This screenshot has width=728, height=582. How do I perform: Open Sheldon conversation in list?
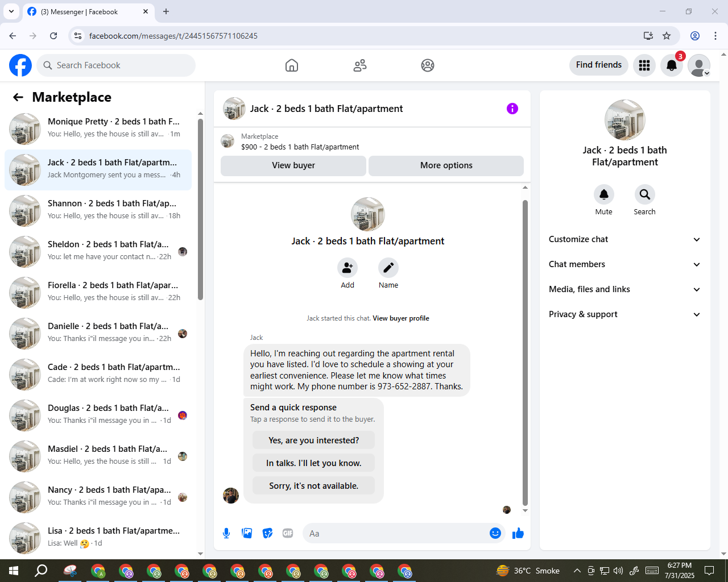pyautogui.click(x=98, y=252)
